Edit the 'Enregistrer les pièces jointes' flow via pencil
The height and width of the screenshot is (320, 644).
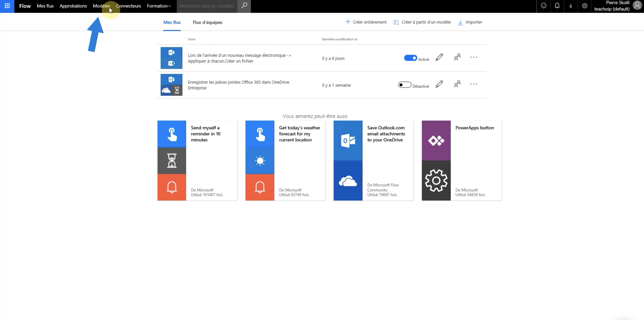point(439,84)
